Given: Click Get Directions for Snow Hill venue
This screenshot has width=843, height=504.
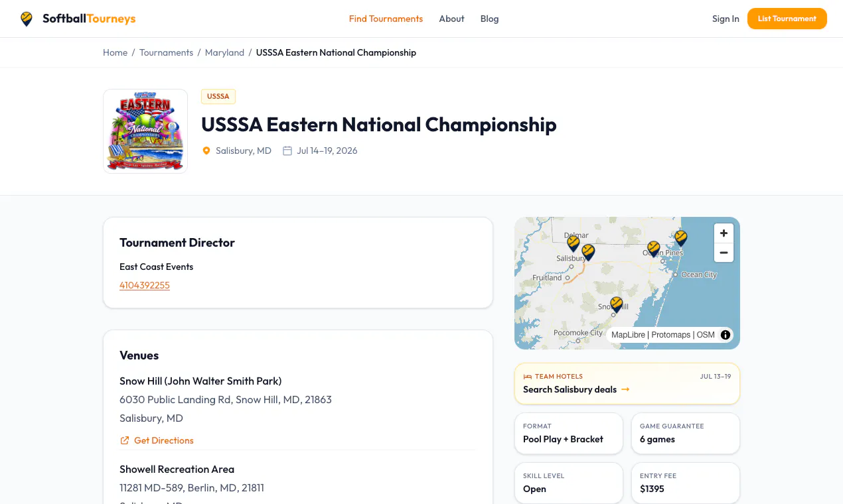Looking at the screenshot, I should point(164,440).
